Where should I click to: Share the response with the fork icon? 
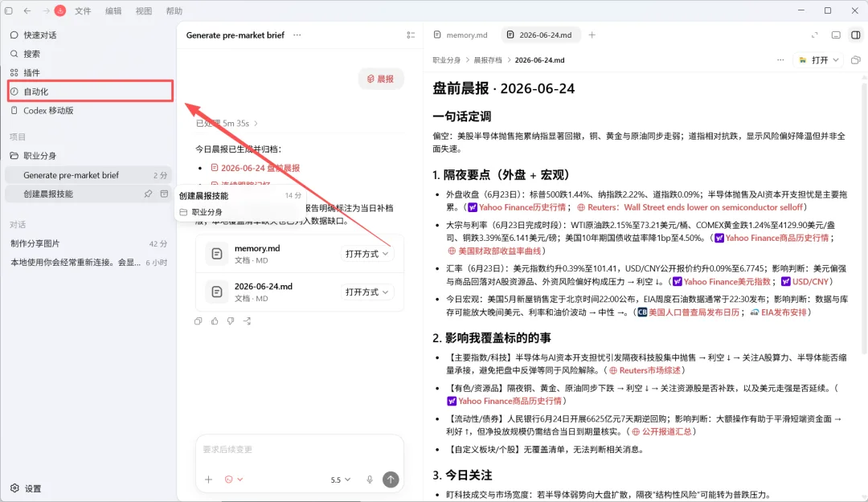[247, 321]
